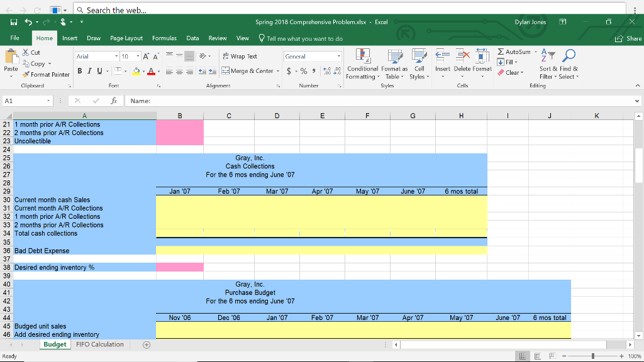Toggle bold formatting
The image size is (644, 362).
[x=79, y=70]
